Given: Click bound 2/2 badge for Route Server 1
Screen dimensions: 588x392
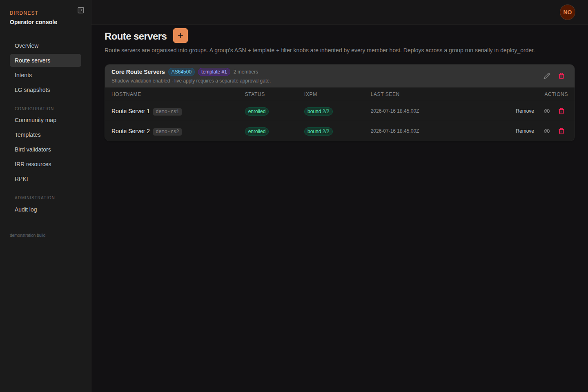Looking at the screenshot, I should tap(318, 111).
